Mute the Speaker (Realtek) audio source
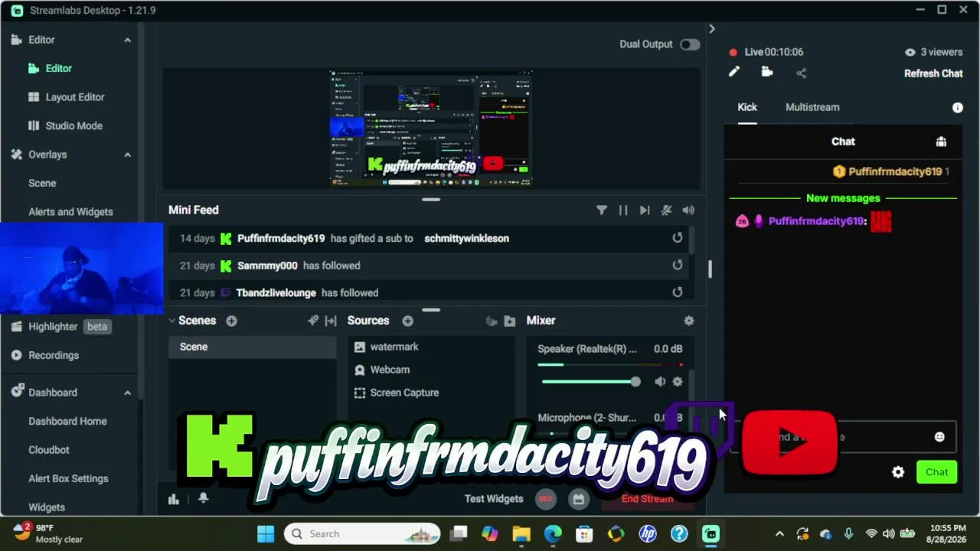This screenshot has height=551, width=980. pyautogui.click(x=660, y=381)
